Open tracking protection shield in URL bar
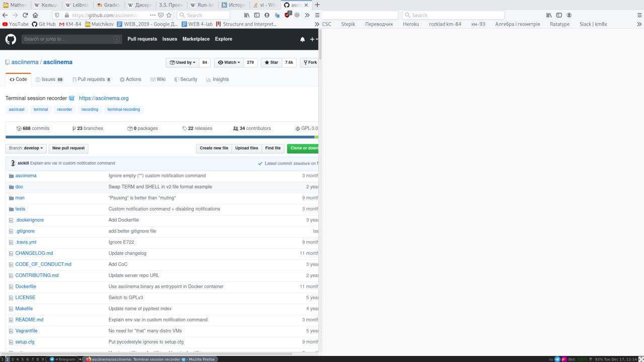 click(56, 15)
